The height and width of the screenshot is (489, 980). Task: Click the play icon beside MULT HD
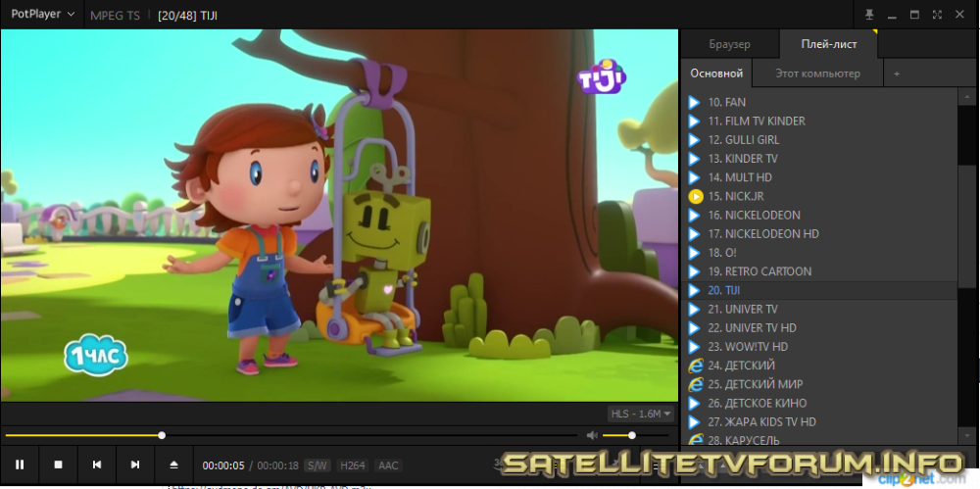(x=694, y=177)
